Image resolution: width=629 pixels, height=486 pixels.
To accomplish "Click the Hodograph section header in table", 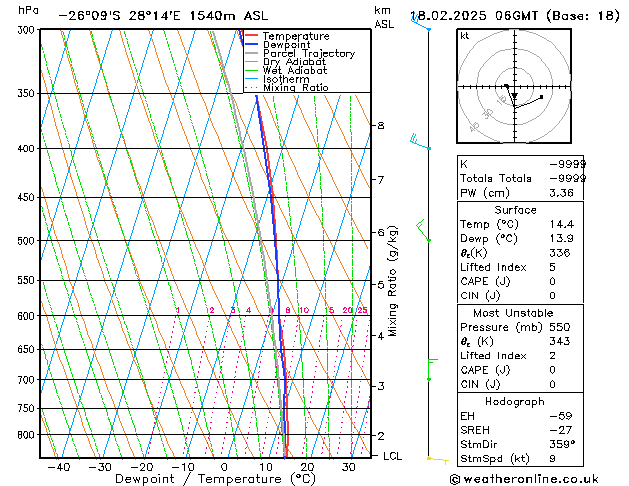I will coord(515,401).
